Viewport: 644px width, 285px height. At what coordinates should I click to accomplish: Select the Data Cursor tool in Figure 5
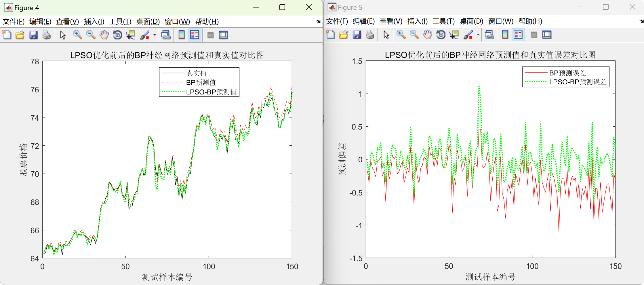(454, 35)
